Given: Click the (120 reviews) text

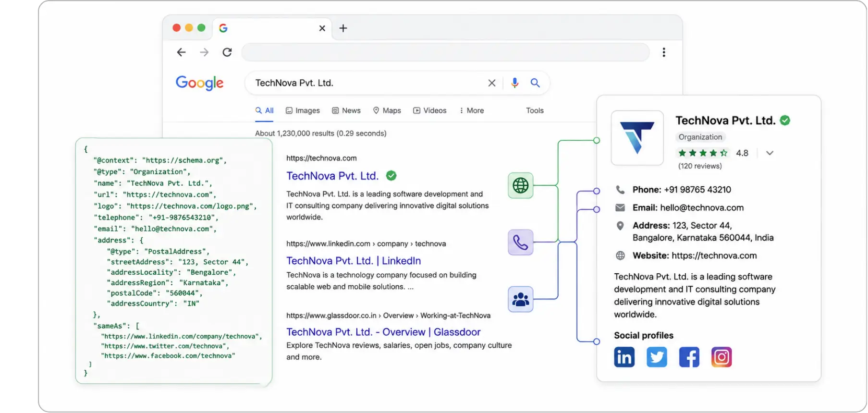Looking at the screenshot, I should 700,166.
